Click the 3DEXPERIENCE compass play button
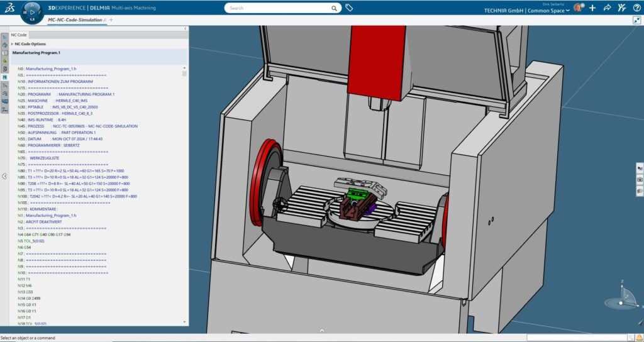This screenshot has width=644, height=342. tap(33, 12)
